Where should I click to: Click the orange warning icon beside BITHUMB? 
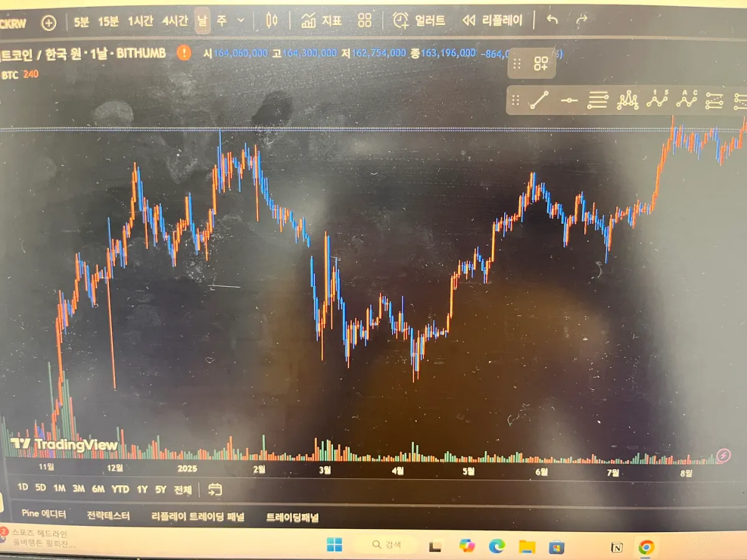pyautogui.click(x=184, y=53)
